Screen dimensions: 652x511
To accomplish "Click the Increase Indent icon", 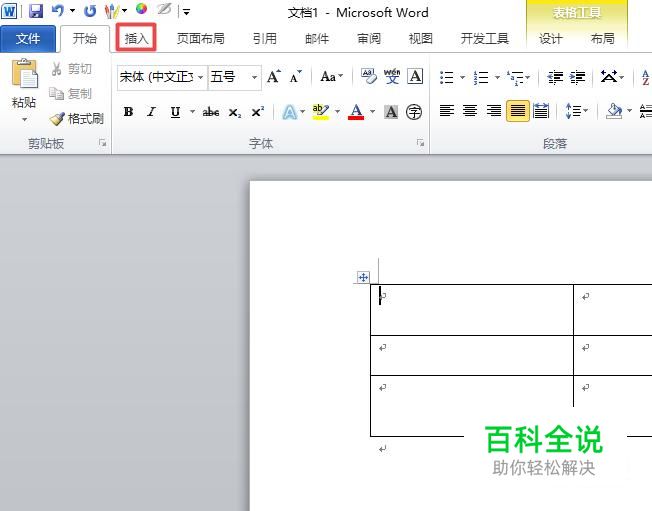I will (x=578, y=77).
